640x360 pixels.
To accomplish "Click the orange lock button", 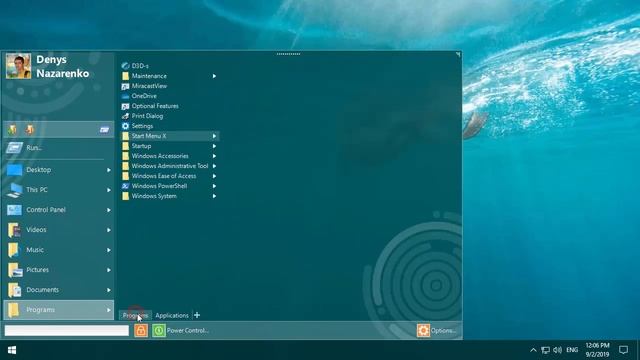I will [x=141, y=331].
